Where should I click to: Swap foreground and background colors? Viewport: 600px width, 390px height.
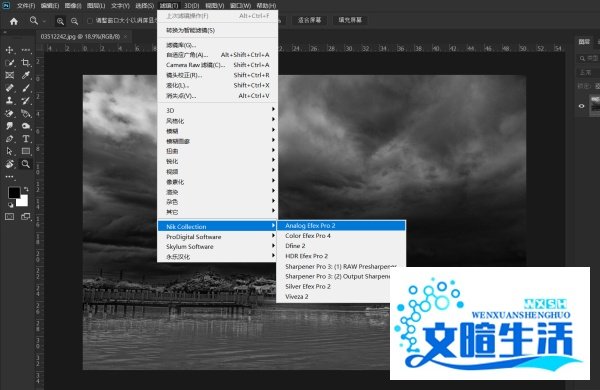(26, 189)
